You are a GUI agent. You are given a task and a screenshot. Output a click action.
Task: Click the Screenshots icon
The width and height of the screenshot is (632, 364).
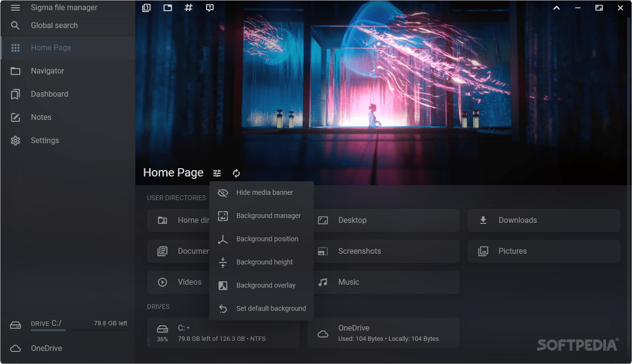click(323, 251)
